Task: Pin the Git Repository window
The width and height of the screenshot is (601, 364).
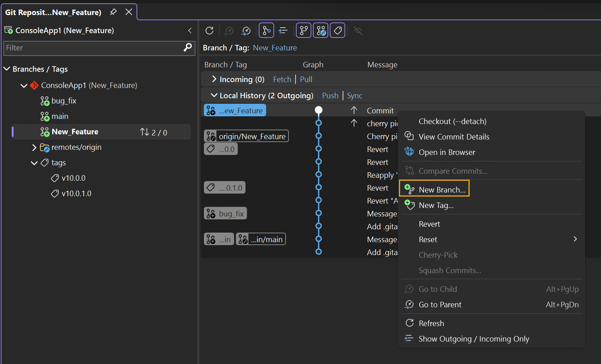Action: pyautogui.click(x=113, y=12)
